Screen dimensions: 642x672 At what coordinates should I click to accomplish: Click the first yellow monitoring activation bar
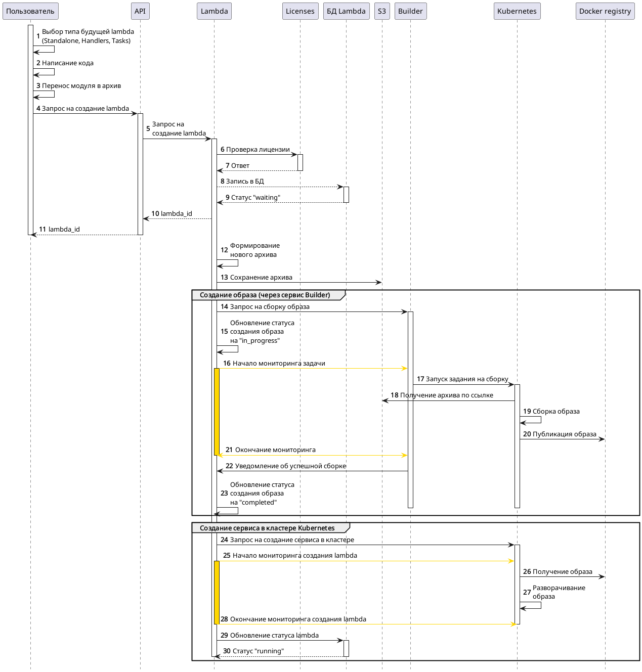(217, 411)
